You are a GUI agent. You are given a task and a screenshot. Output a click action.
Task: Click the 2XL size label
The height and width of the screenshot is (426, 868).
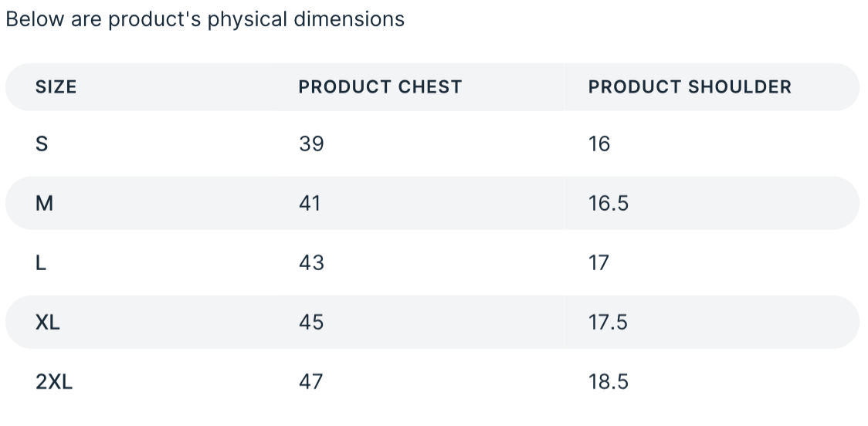(54, 382)
